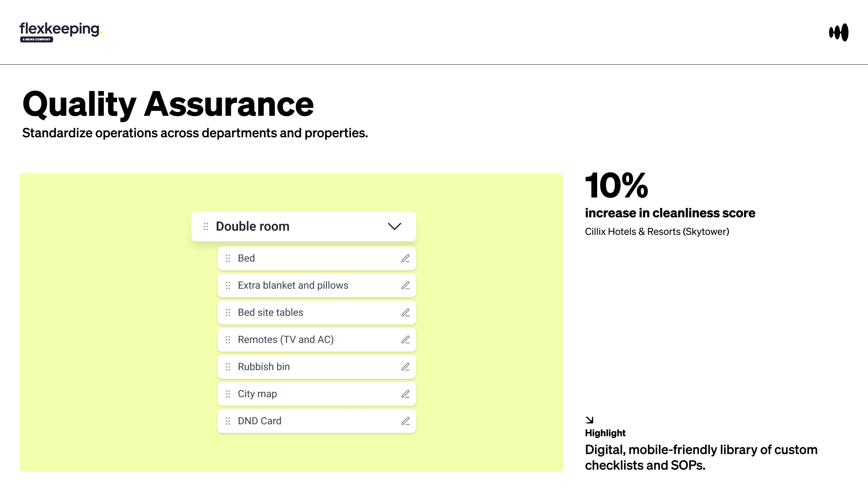Click the Double room drag handle
The width and height of the screenshot is (868, 488).
tap(206, 226)
